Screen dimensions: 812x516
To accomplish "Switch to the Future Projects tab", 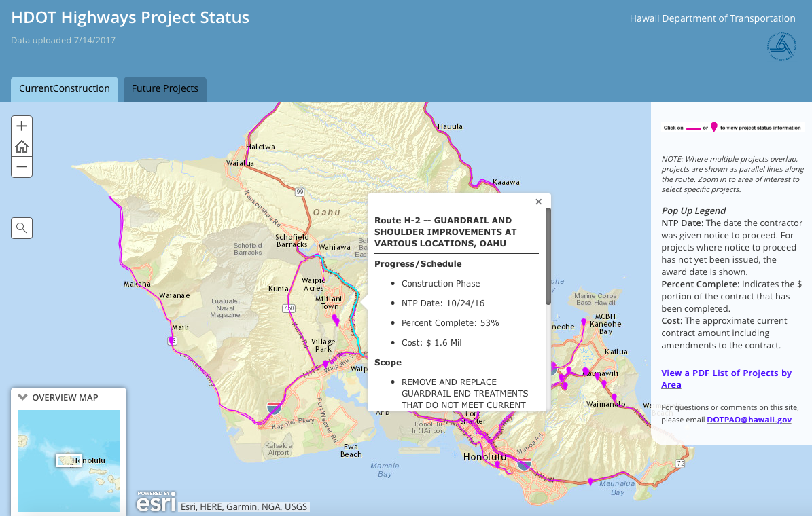I will (164, 89).
